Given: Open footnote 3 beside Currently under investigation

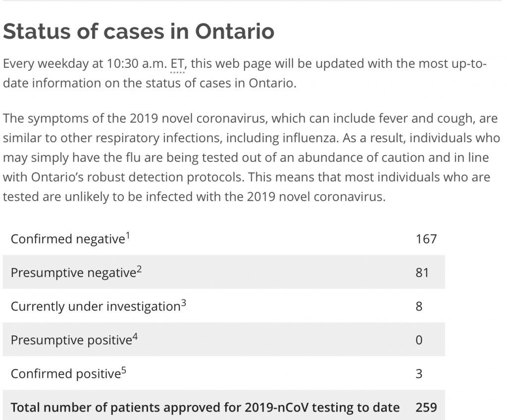Looking at the screenshot, I should click(x=183, y=302).
